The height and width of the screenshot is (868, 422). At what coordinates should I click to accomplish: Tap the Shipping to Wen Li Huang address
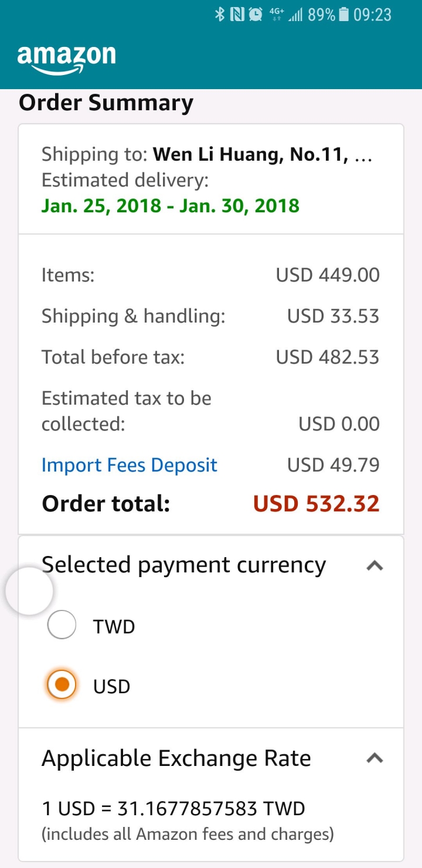(207, 155)
